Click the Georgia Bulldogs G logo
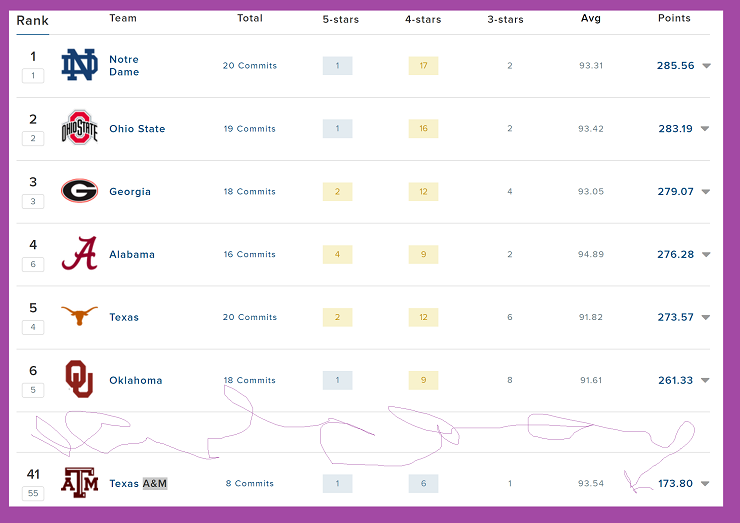 (80, 191)
